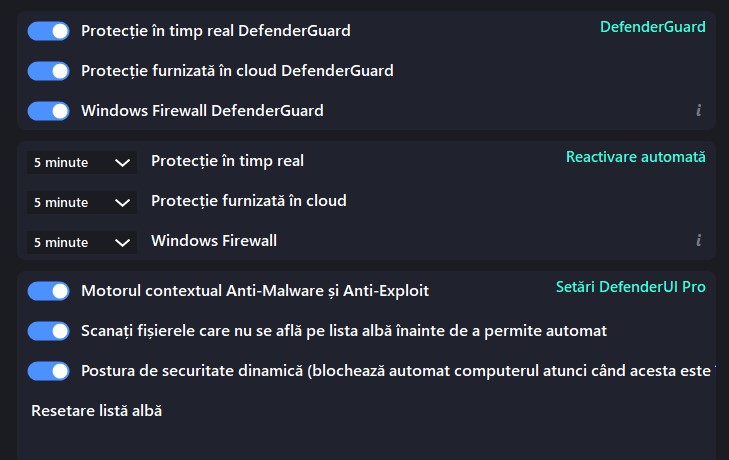
Task: Toggle scanning of non-whitelisted files switch
Action: (x=48, y=331)
